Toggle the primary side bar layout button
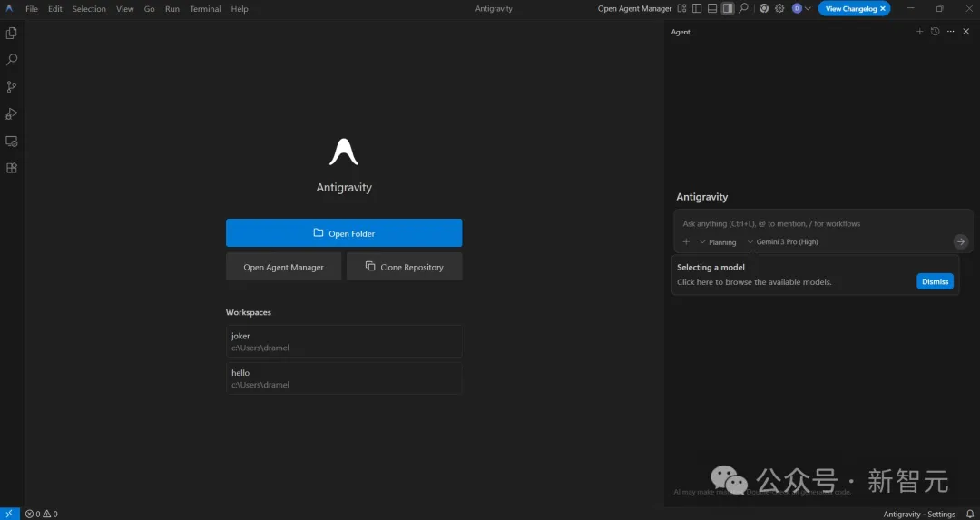This screenshot has height=520, width=980. tap(697, 9)
